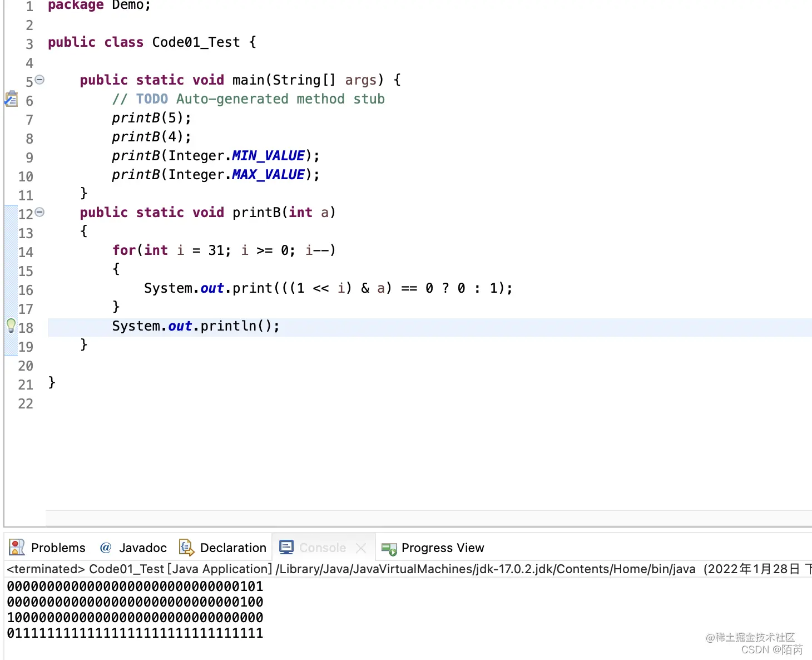Screen dimensions: 812x660
Task: Click the printB(int a) method declaration
Action: (x=207, y=213)
